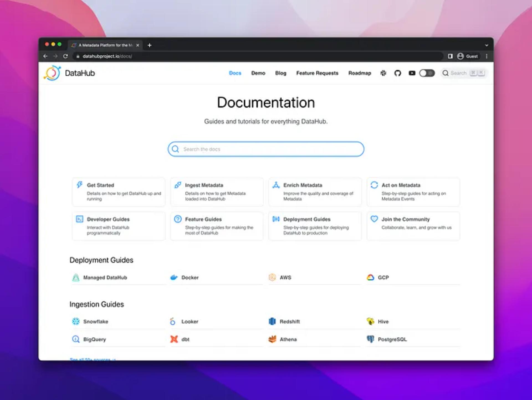The height and width of the screenshot is (400, 532).
Task: Open the Managed DataHub text link
Action: pos(105,277)
